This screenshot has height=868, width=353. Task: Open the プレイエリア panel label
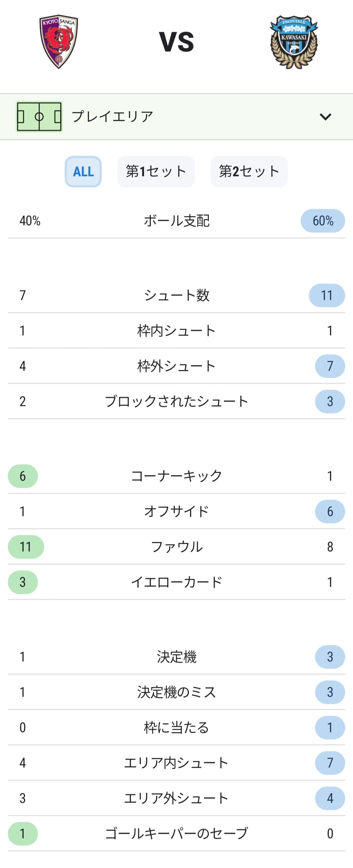tap(113, 117)
